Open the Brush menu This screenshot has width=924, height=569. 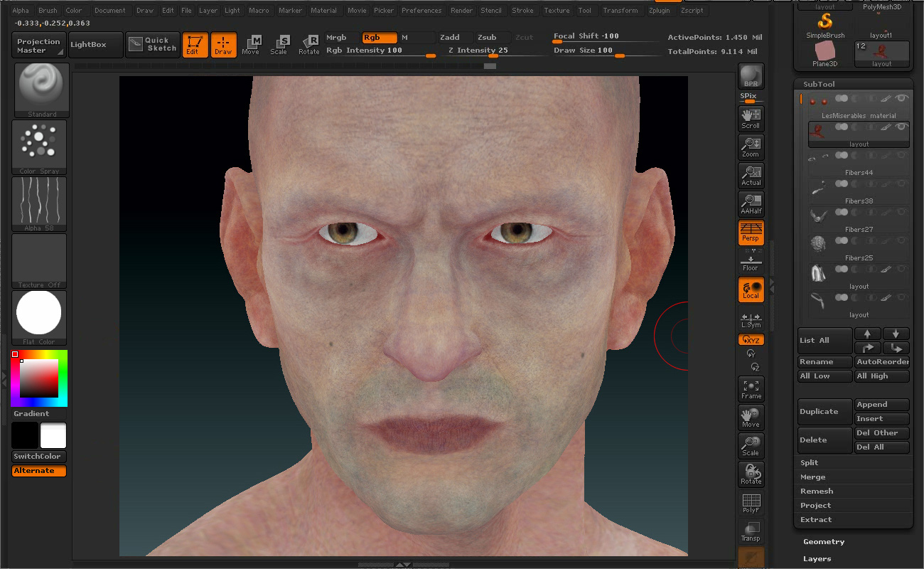tap(48, 11)
